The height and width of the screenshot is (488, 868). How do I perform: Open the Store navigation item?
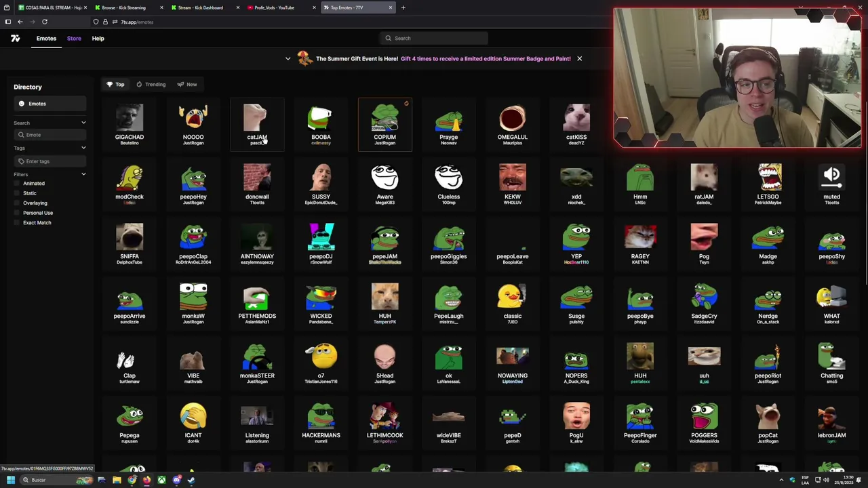coord(74,39)
